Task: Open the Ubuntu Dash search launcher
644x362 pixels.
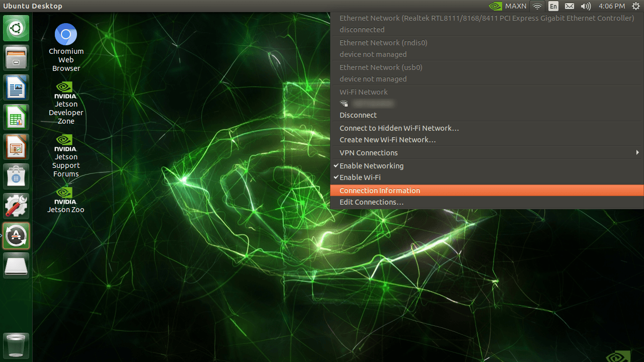Action: (x=17, y=28)
